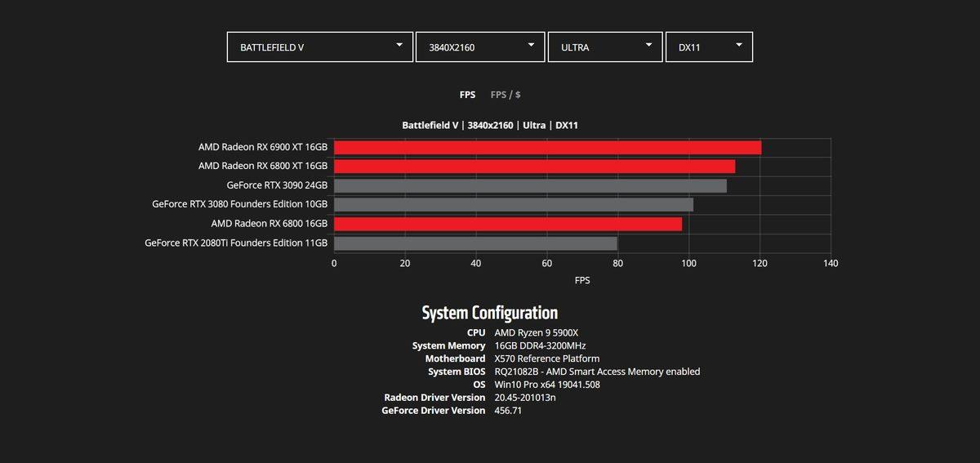This screenshot has width=980, height=463.
Task: Click the 'RQ21082B - AMD Smart Access Memory enabled' text
Action: pos(597,372)
